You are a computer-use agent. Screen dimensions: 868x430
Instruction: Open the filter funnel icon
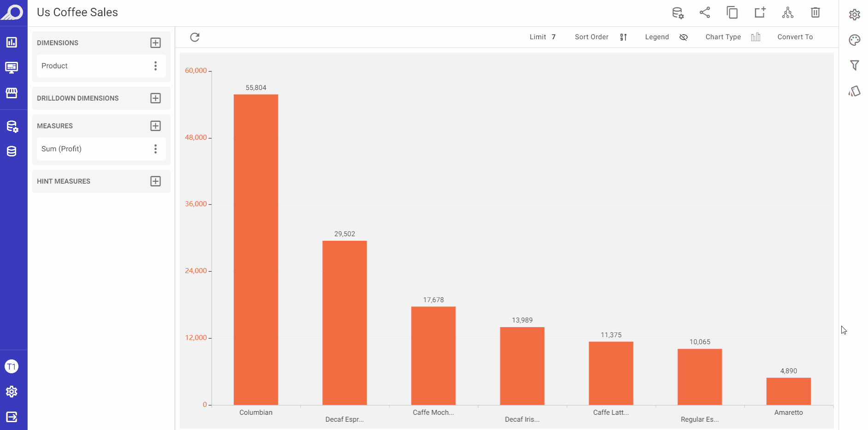[855, 66]
